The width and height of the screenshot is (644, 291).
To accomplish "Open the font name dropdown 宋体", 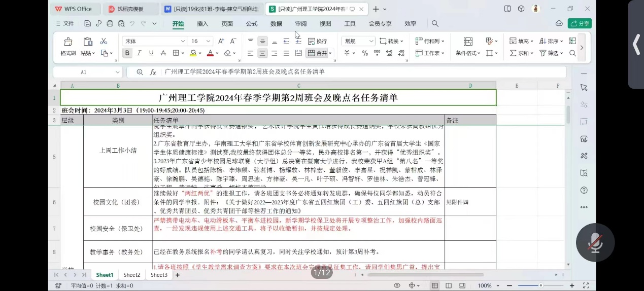I will coord(154,41).
